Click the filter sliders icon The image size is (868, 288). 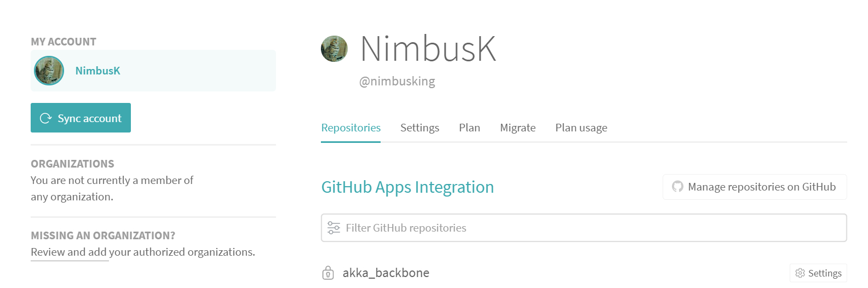[x=334, y=228]
